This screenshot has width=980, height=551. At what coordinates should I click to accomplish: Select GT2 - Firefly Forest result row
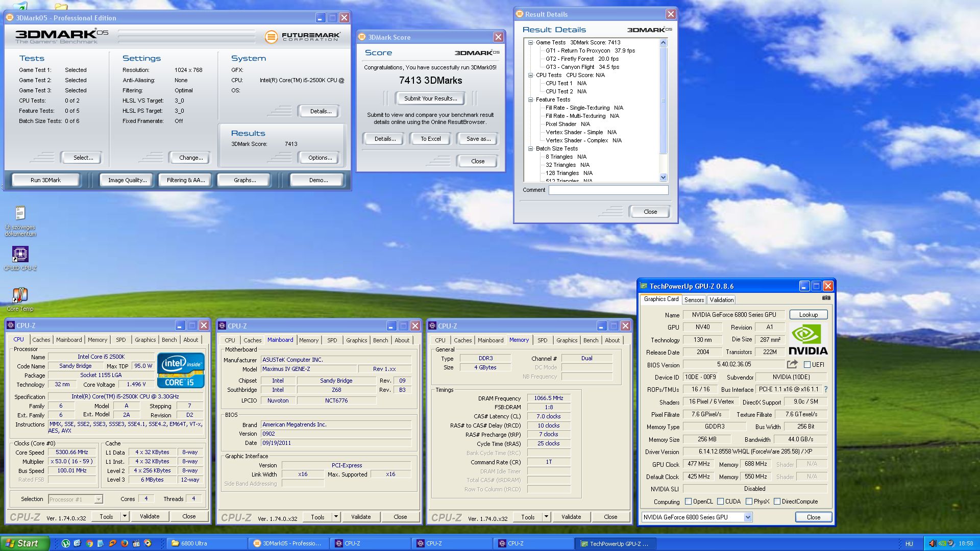coord(581,59)
